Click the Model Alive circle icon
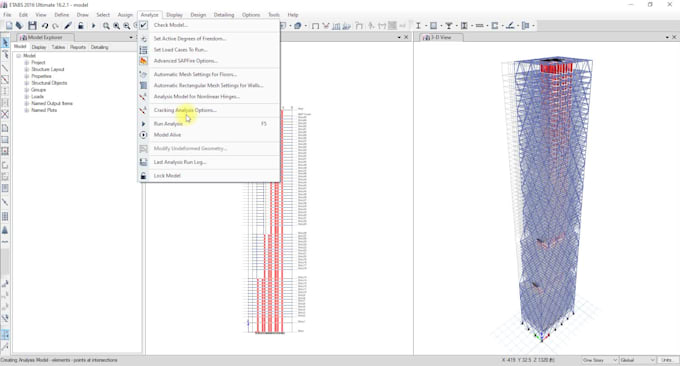Viewport: 680px width, 366px height. tap(144, 135)
